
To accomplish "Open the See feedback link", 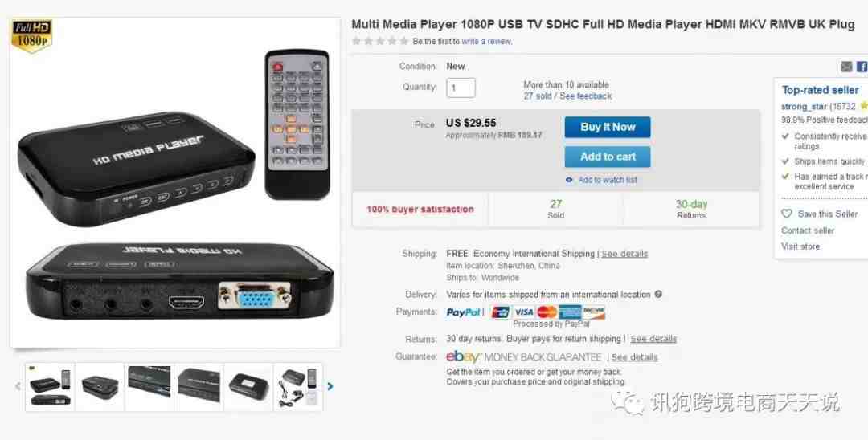I will tap(586, 96).
